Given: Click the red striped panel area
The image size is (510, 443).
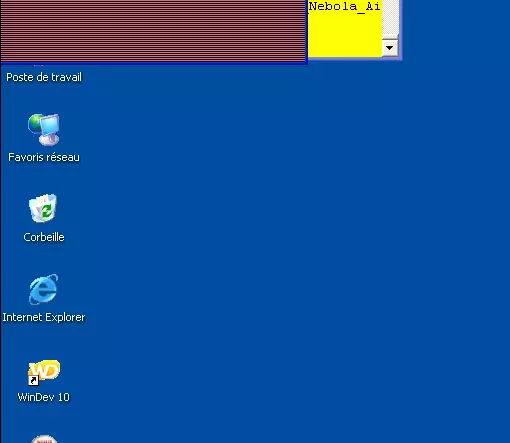Looking at the screenshot, I should (x=153, y=31).
